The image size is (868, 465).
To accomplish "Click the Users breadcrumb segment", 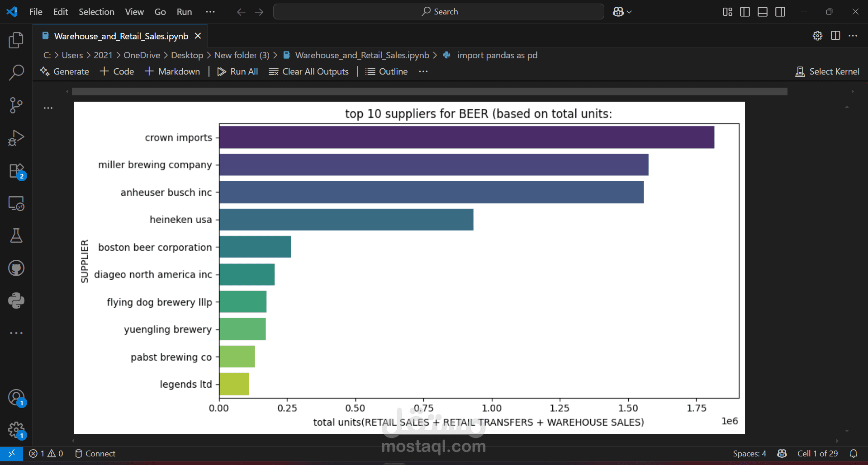I will click(x=72, y=55).
